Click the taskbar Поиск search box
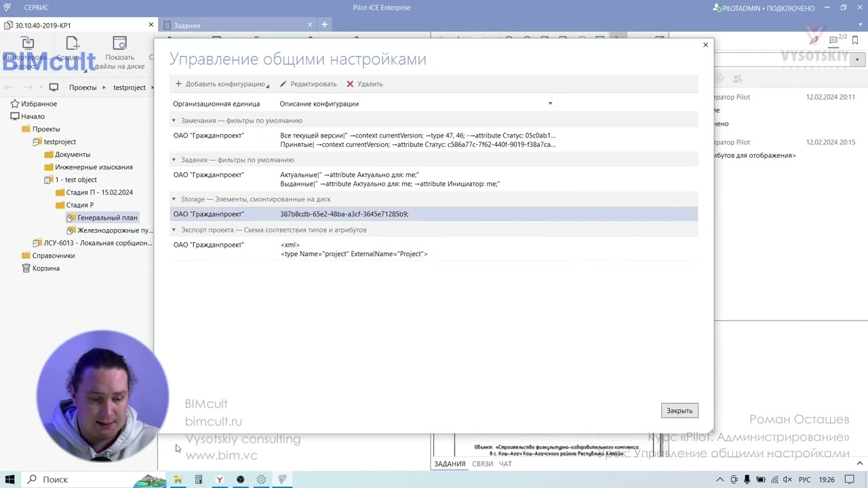868x488 pixels. tap(92, 479)
